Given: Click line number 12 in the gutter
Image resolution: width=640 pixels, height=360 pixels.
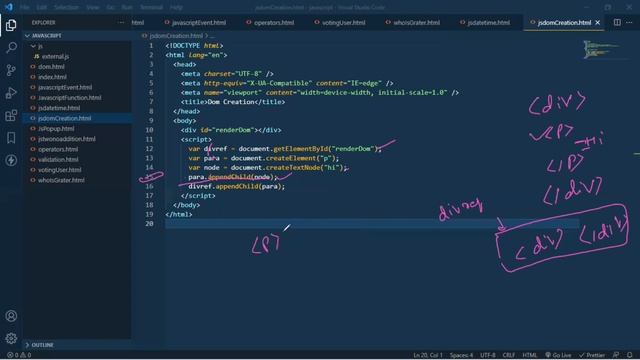Looking at the screenshot, I should 149,149.
